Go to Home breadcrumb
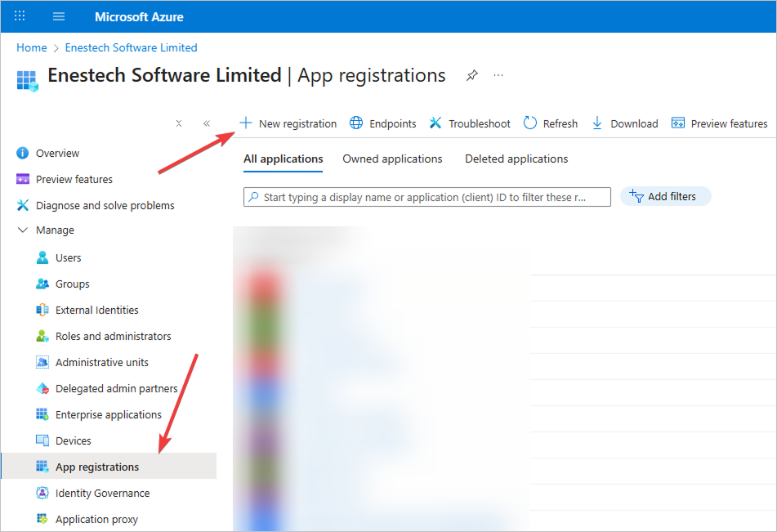This screenshot has width=777, height=532. 32,47
